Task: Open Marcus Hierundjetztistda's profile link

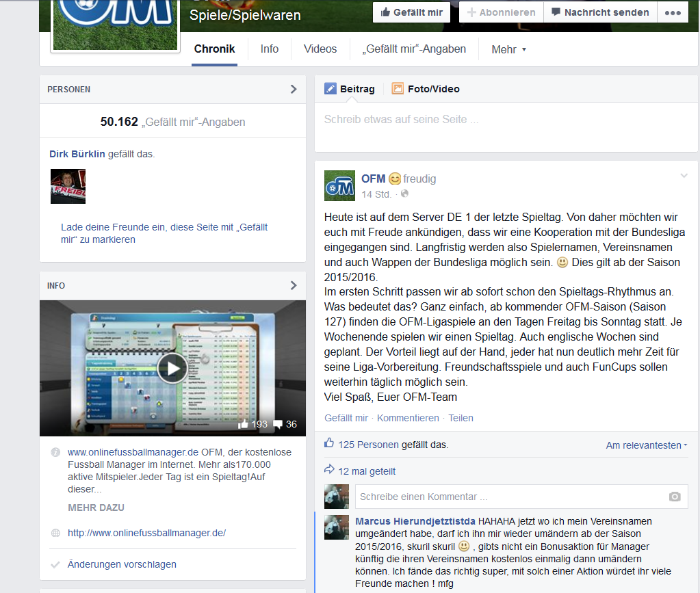Action: [415, 521]
